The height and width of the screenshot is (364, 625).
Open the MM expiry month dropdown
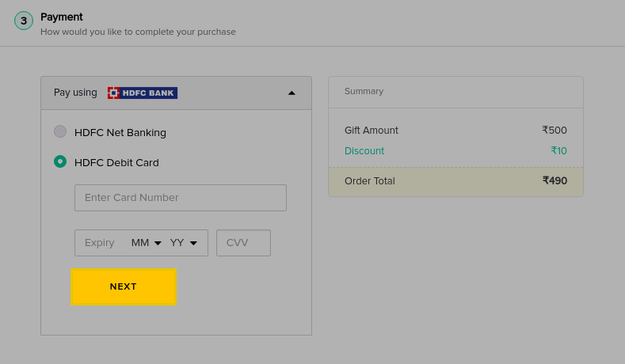(147, 242)
